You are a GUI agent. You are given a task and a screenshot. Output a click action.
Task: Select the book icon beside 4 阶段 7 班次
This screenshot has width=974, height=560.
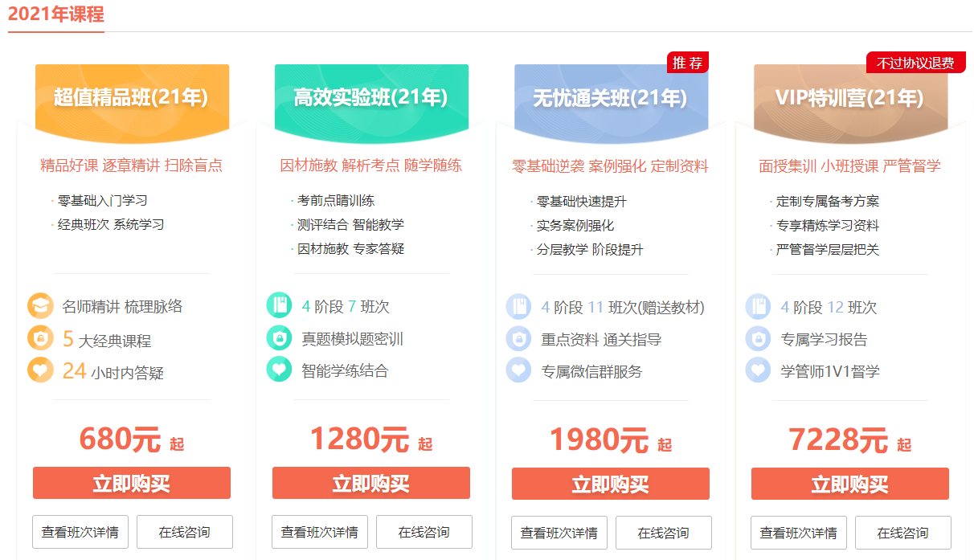click(280, 305)
